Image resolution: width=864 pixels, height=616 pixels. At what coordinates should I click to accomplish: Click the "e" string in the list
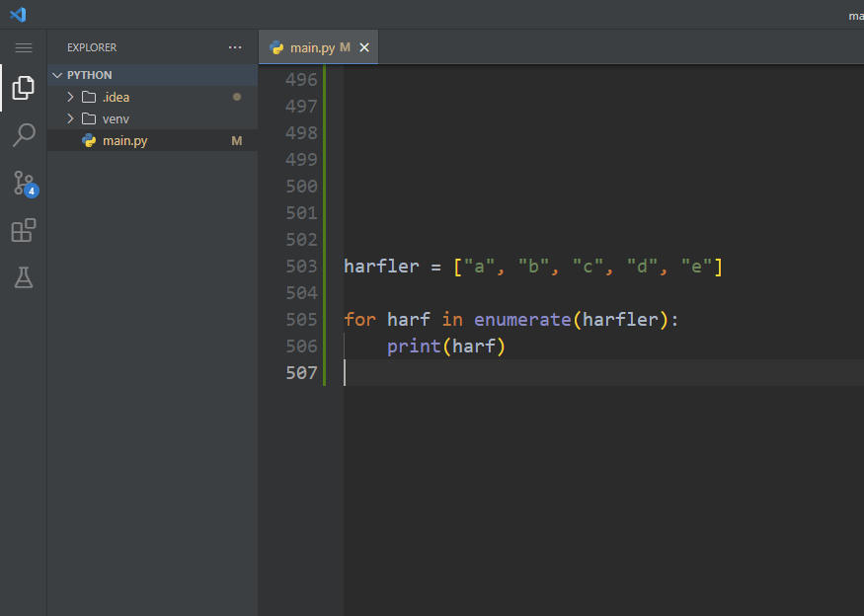point(696,267)
